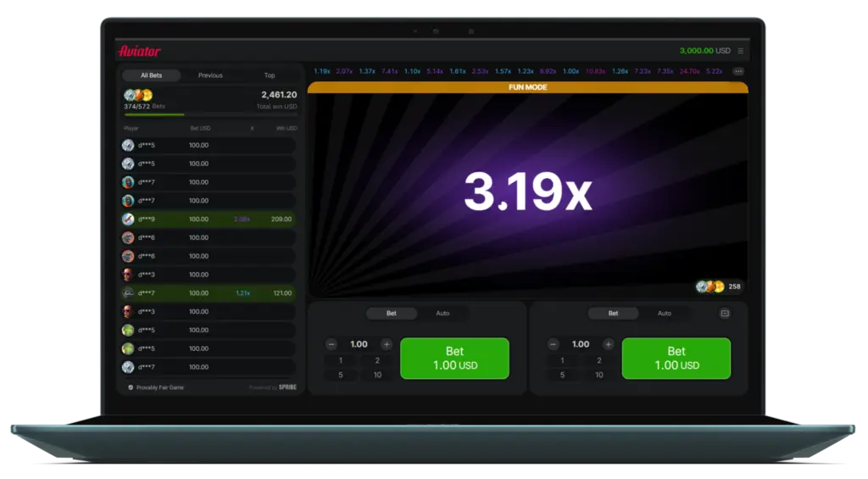868x479 pixels.
Task: Open round 1.10x in history bar
Action: click(412, 71)
